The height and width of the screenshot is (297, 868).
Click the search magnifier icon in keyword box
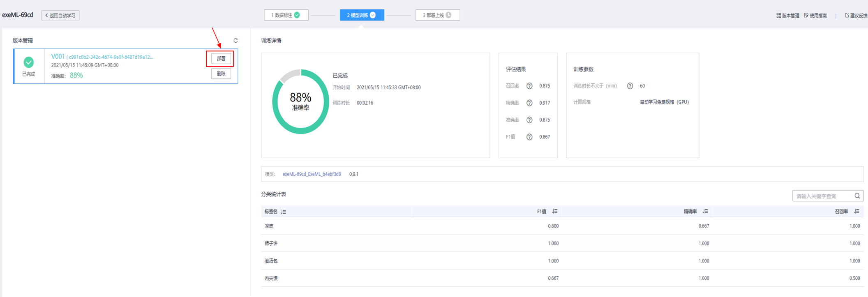(x=857, y=196)
